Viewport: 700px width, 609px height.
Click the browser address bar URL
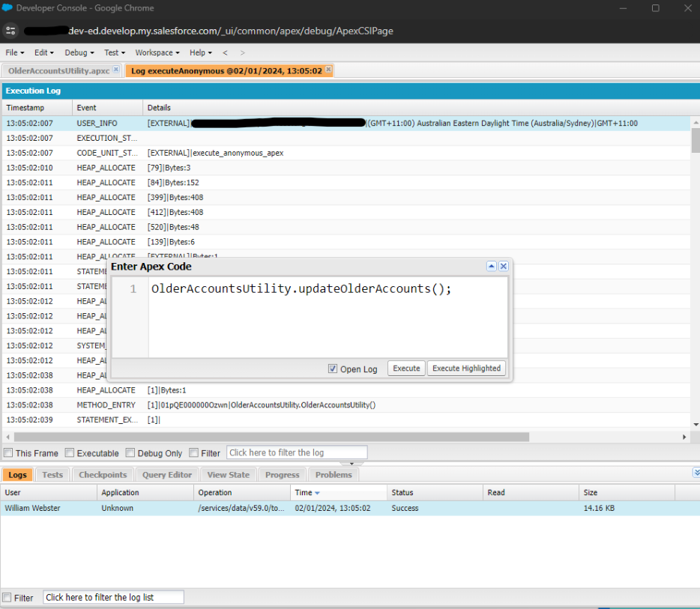(230, 31)
